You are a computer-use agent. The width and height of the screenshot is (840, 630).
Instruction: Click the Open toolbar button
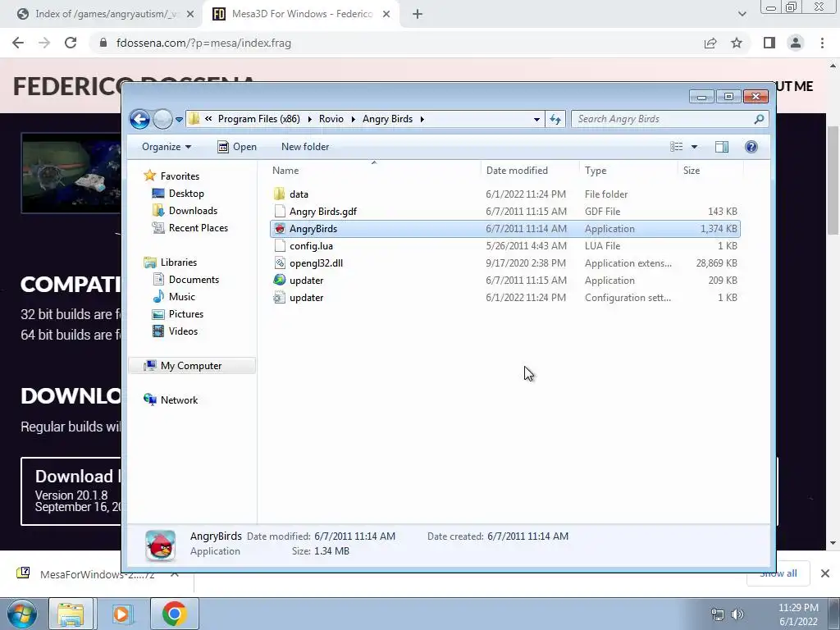point(237,147)
